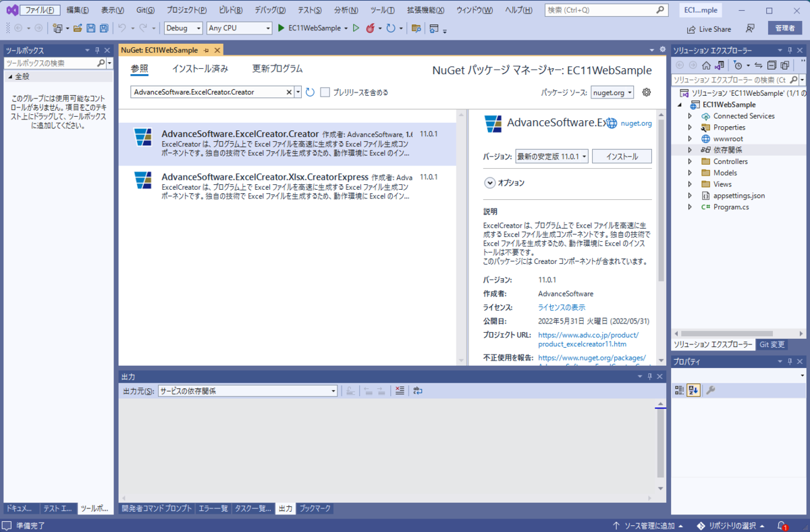This screenshot has width=810, height=532.
Task: Open the version 11.0.1 selection dropdown
Action: point(551,156)
